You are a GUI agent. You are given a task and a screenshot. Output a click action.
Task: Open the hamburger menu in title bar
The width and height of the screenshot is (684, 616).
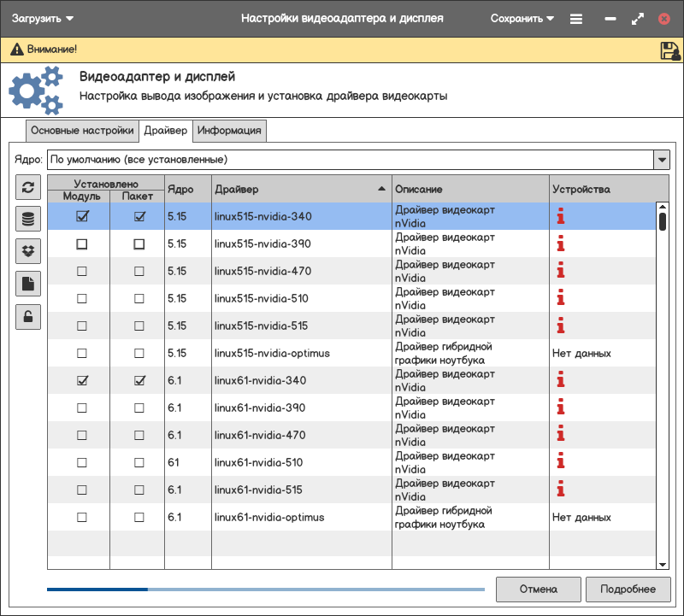click(x=576, y=18)
